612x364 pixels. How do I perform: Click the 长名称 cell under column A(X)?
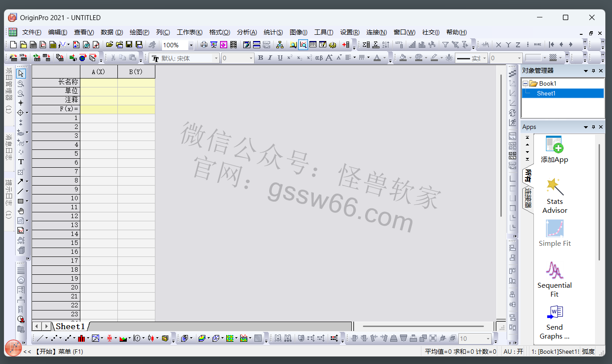pos(99,83)
